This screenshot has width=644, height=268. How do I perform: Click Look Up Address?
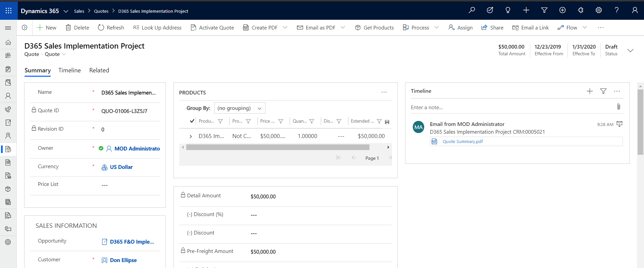click(x=157, y=27)
